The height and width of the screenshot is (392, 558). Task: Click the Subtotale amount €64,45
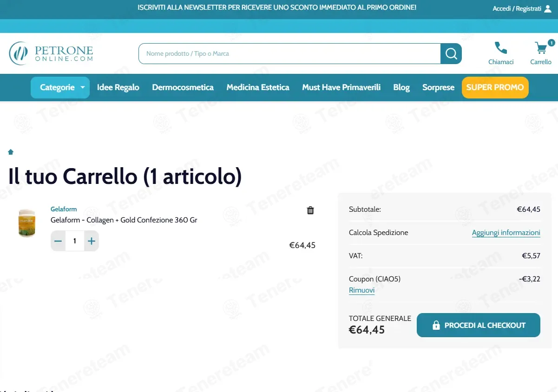[x=529, y=209]
